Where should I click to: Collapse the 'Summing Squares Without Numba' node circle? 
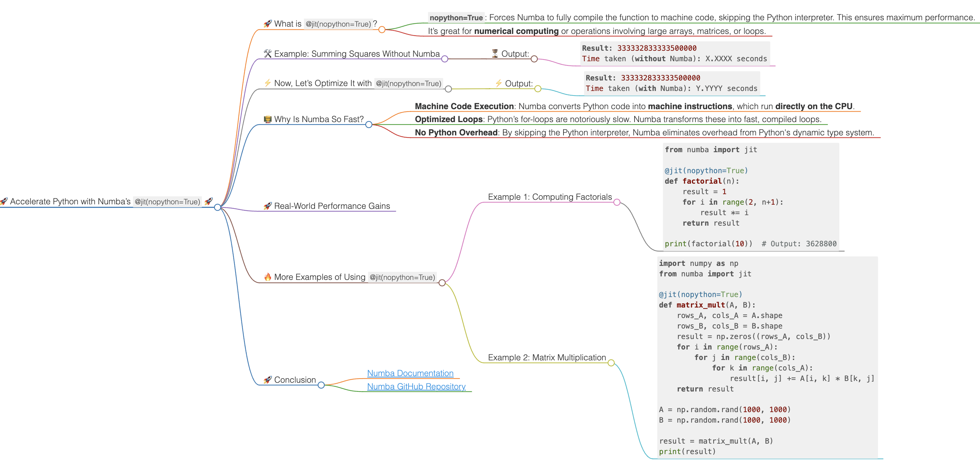445,59
